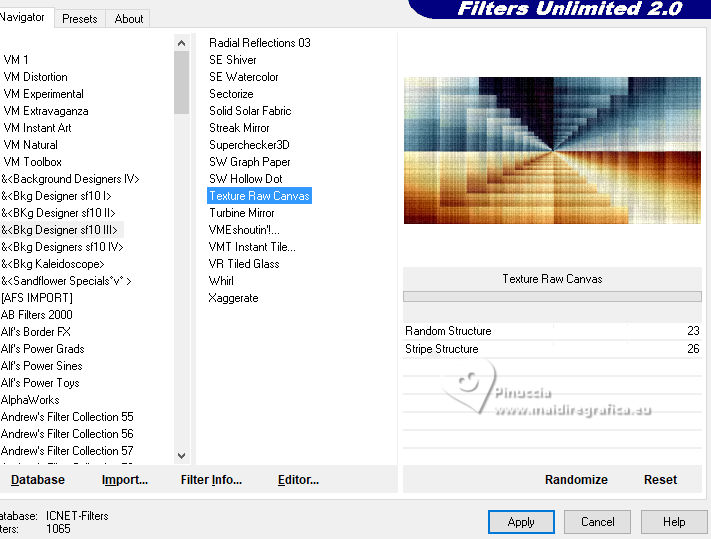Choose VMT Instant Tile... filter
The width and height of the screenshot is (711, 539).
coord(252,247)
